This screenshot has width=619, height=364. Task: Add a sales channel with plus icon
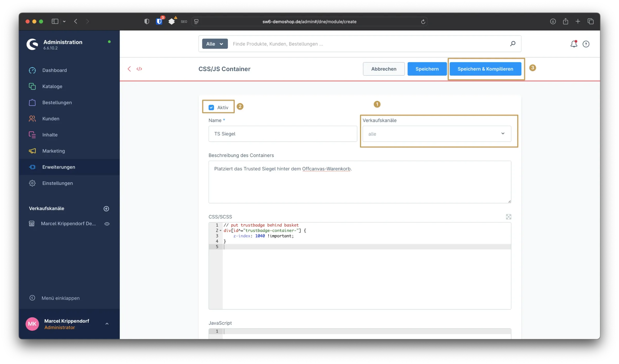[106, 209]
